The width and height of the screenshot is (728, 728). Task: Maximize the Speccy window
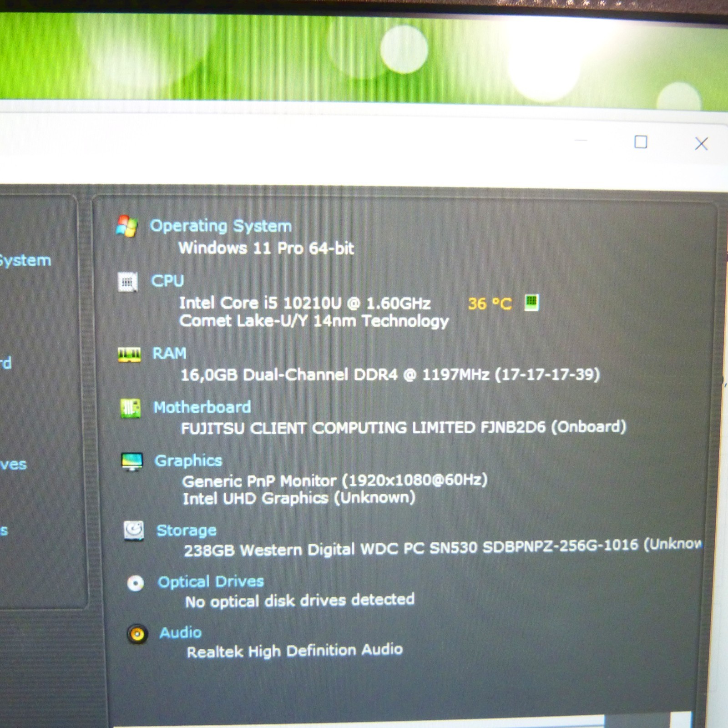(641, 142)
